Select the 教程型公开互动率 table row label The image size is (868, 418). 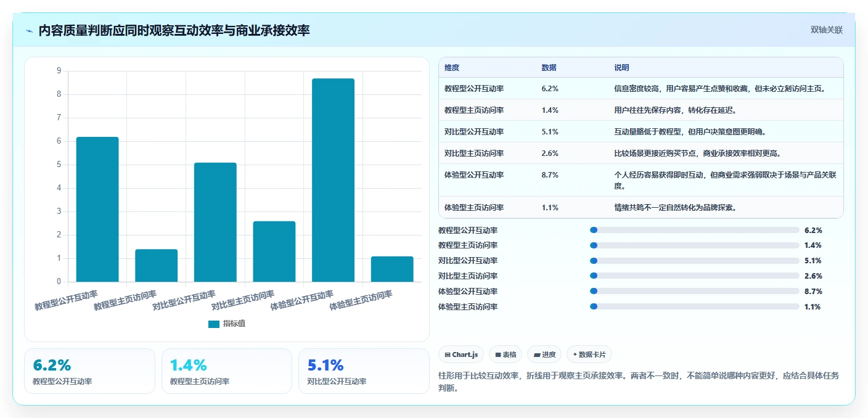tap(474, 89)
